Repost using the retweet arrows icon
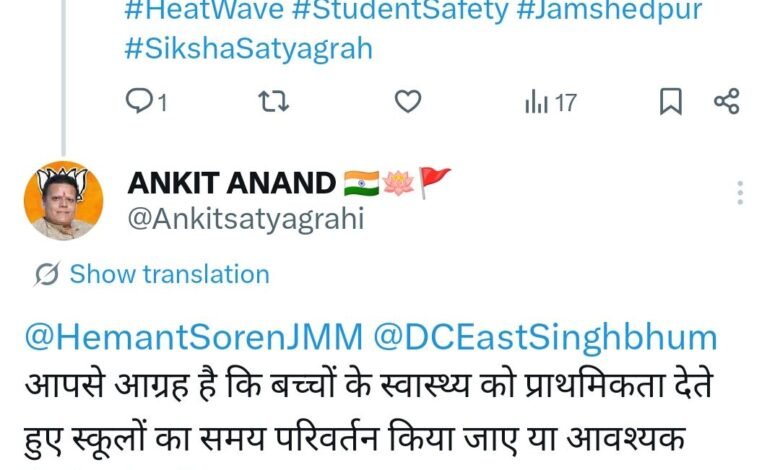Image resolution: width=780 pixels, height=470 pixels. point(274,101)
